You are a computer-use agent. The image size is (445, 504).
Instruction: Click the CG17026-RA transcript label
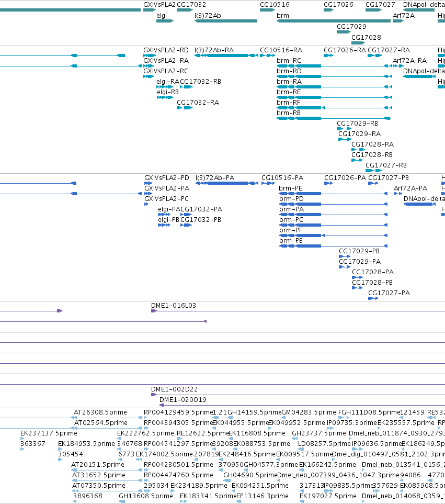pos(345,50)
